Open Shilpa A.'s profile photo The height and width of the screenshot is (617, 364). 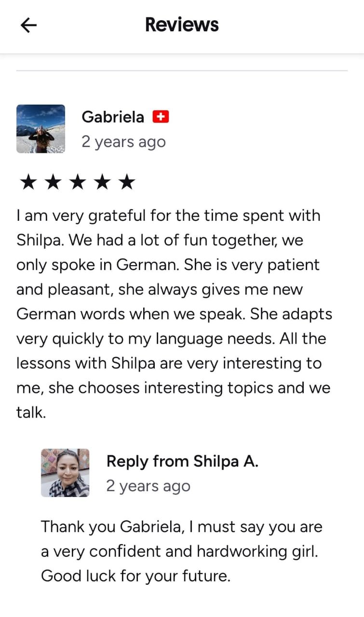click(x=65, y=472)
